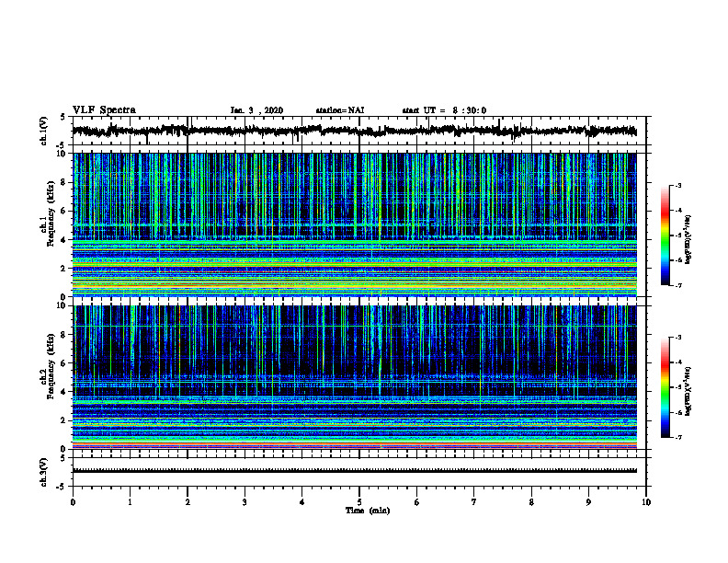728x563 pixels.
Task: Click time axis tick label "1"
Action: [x=130, y=502]
